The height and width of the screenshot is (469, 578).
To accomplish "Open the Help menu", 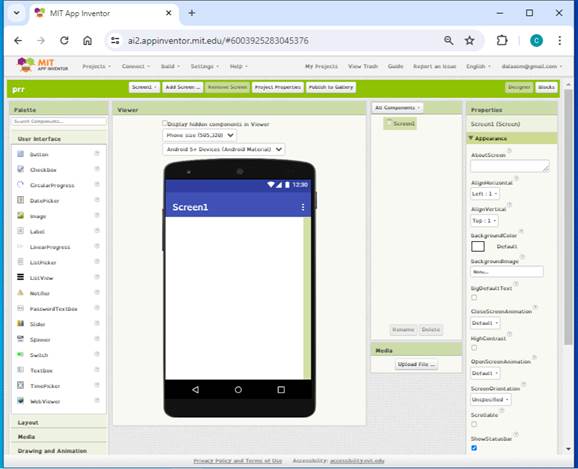I will (238, 66).
